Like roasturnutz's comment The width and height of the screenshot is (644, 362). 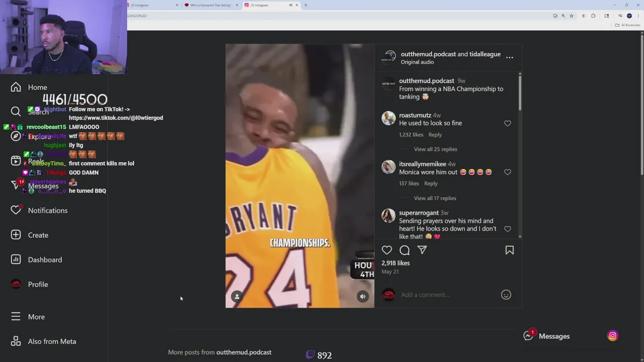click(508, 123)
